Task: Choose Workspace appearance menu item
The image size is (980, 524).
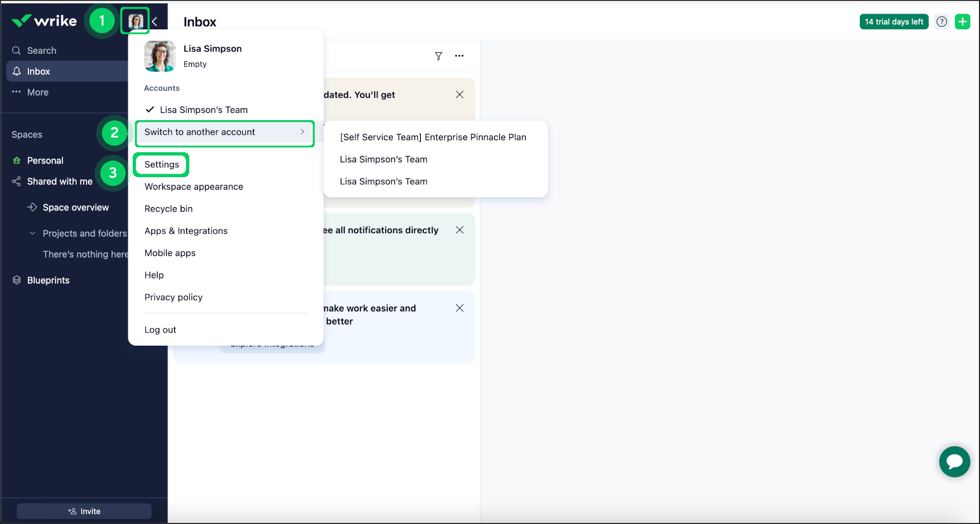Action: pos(194,186)
